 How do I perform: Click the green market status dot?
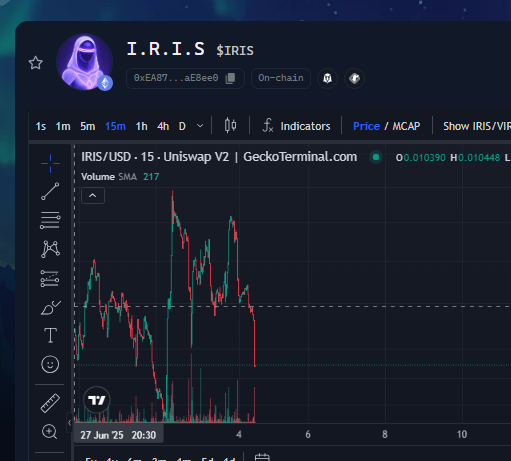pos(376,157)
